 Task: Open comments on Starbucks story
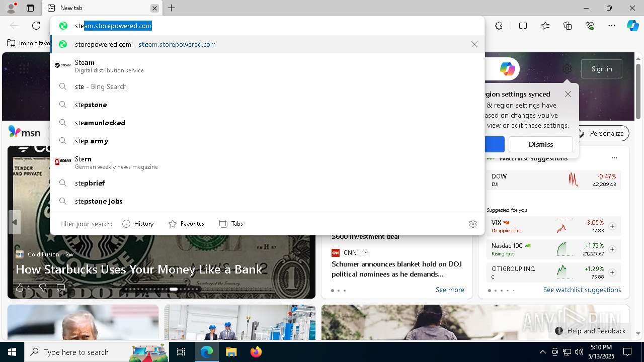click(61, 288)
